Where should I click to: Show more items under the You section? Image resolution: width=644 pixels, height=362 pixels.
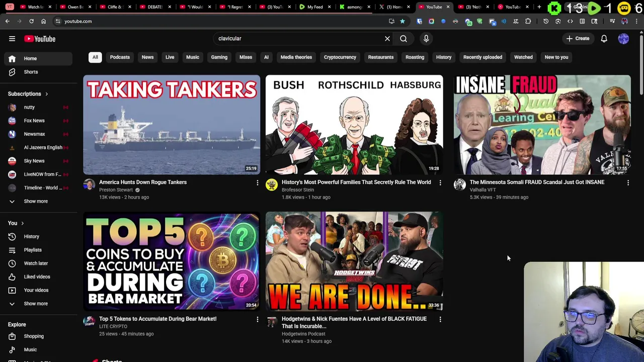[38, 304]
